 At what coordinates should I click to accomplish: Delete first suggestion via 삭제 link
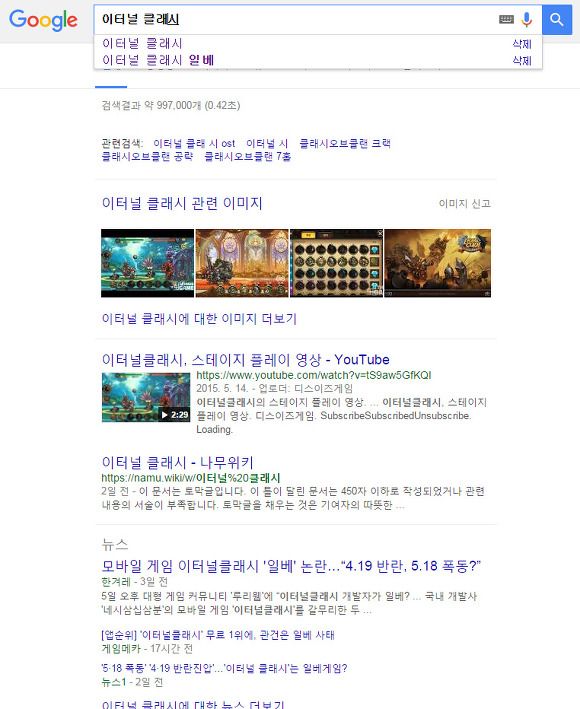click(x=522, y=44)
